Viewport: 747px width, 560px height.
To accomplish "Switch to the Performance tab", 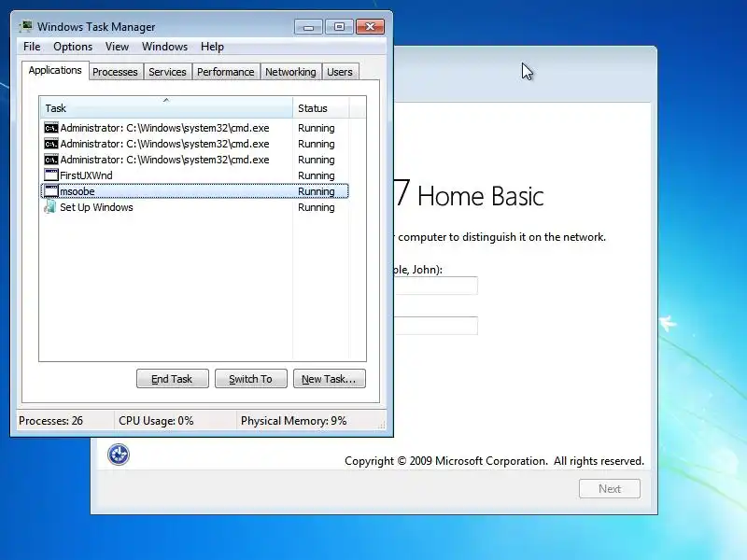I will click(x=226, y=72).
